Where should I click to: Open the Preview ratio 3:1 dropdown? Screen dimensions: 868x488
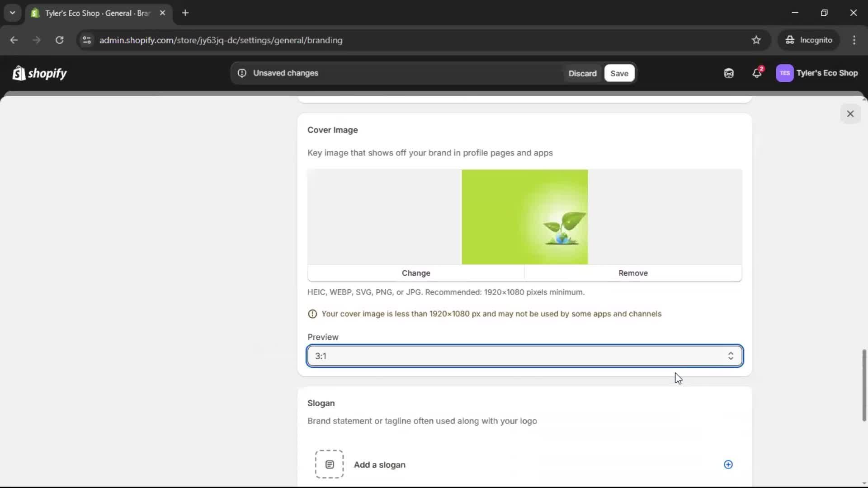[524, 356]
